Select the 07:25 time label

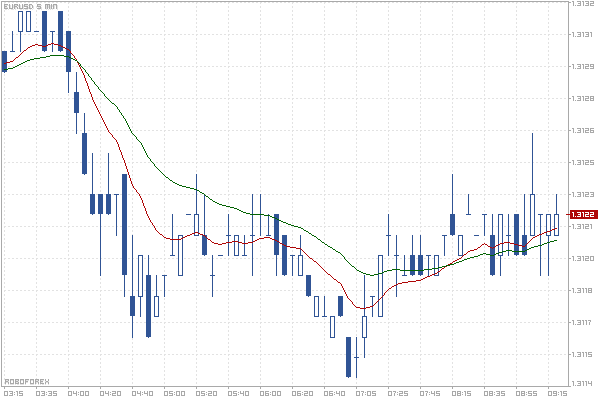[398, 393]
